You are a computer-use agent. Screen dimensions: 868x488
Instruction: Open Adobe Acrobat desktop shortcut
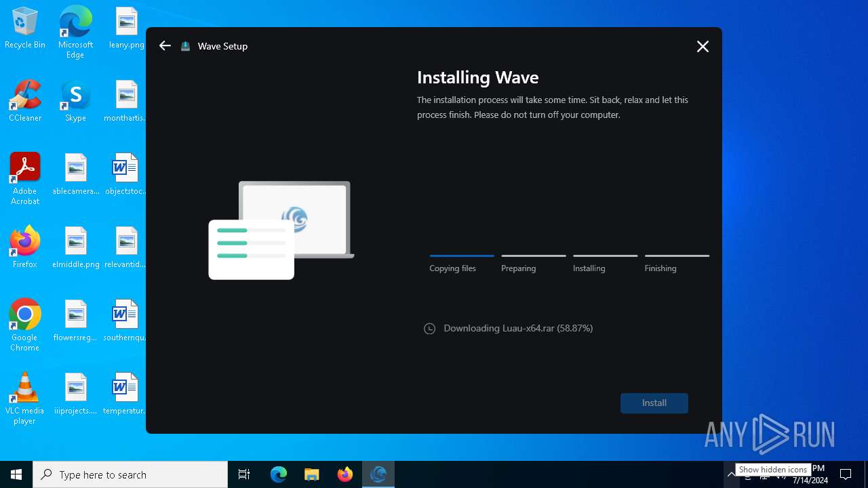[x=25, y=179]
